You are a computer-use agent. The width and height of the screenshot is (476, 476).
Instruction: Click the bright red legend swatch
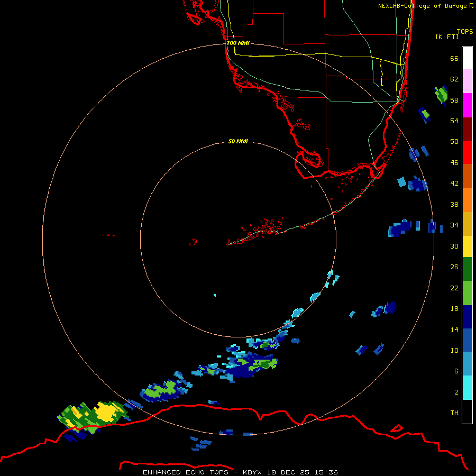467,152
